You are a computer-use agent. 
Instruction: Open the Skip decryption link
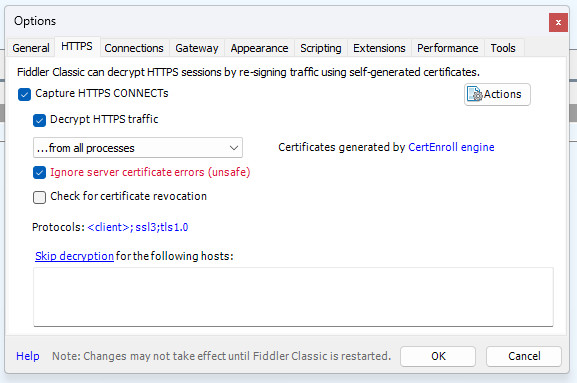(x=74, y=256)
